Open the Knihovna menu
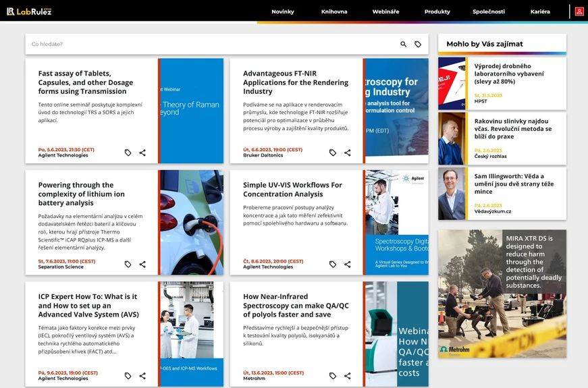Viewport: 588px width, 388px height. pyautogui.click(x=334, y=11)
